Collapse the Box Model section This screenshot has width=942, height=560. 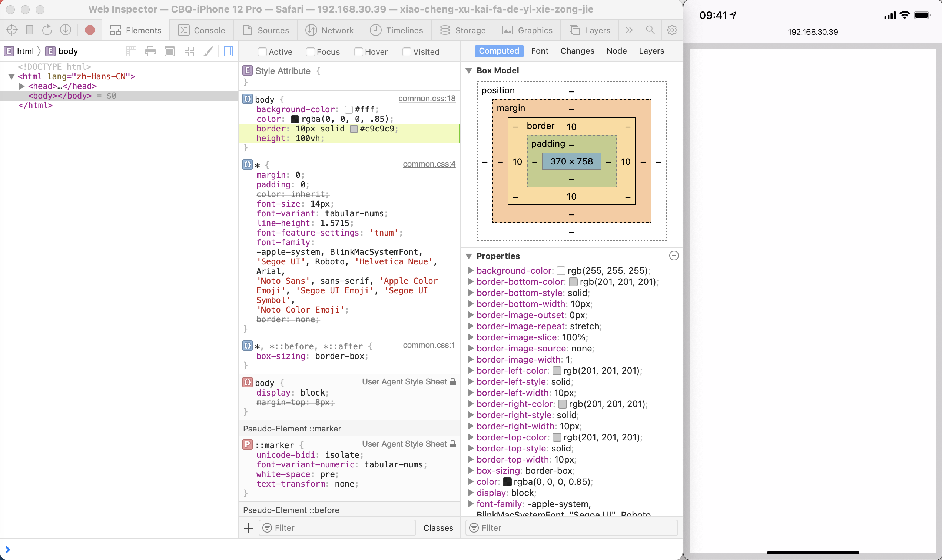469,71
